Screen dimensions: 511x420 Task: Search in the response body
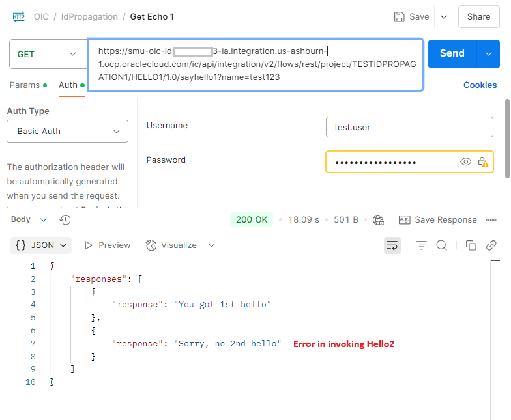441,245
